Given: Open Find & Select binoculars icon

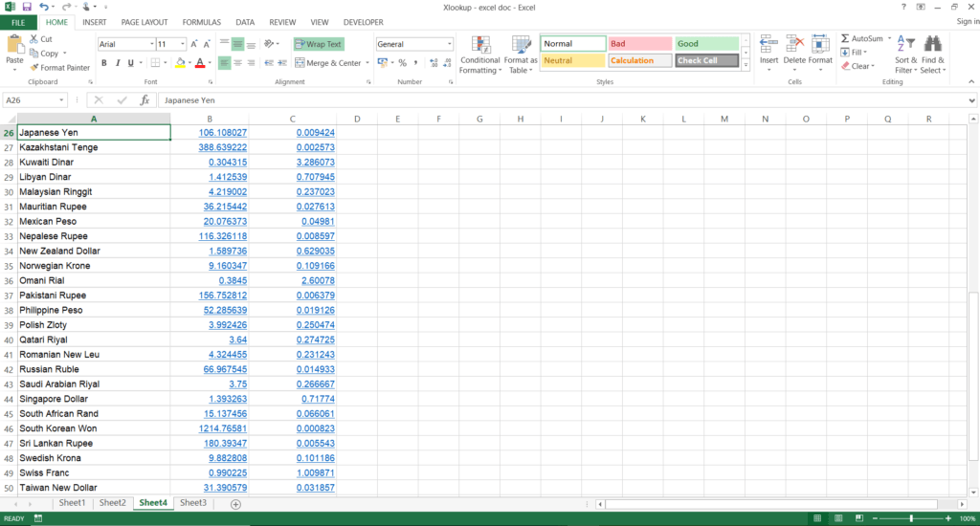Looking at the screenshot, I should tap(932, 44).
